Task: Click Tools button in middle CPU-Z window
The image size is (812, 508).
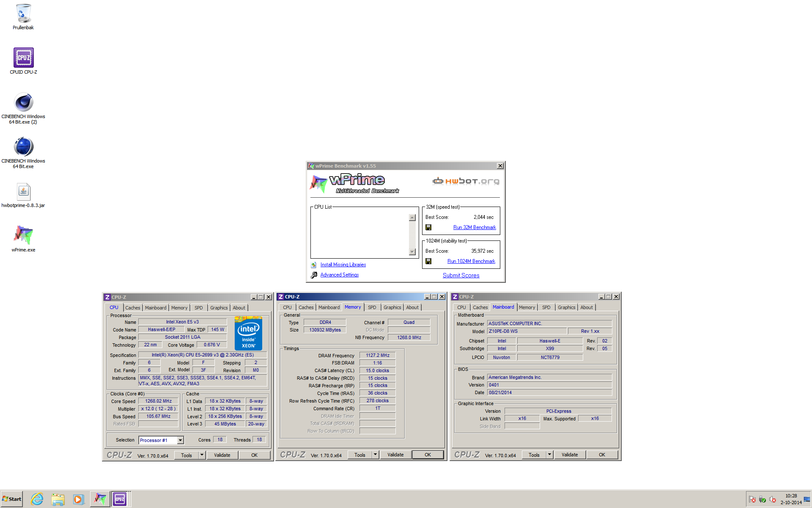Action: pos(360,455)
